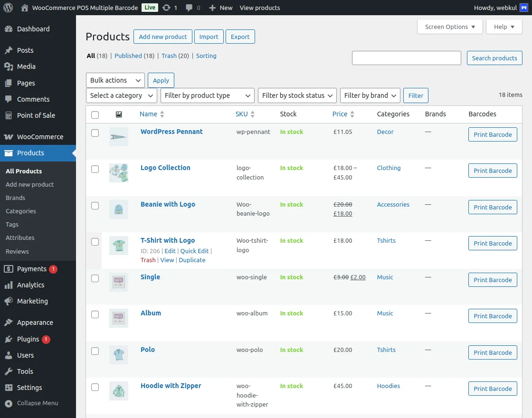Tick the checkbox for the Polo product
Image resolution: width=532 pixels, height=418 pixels.
95,351
